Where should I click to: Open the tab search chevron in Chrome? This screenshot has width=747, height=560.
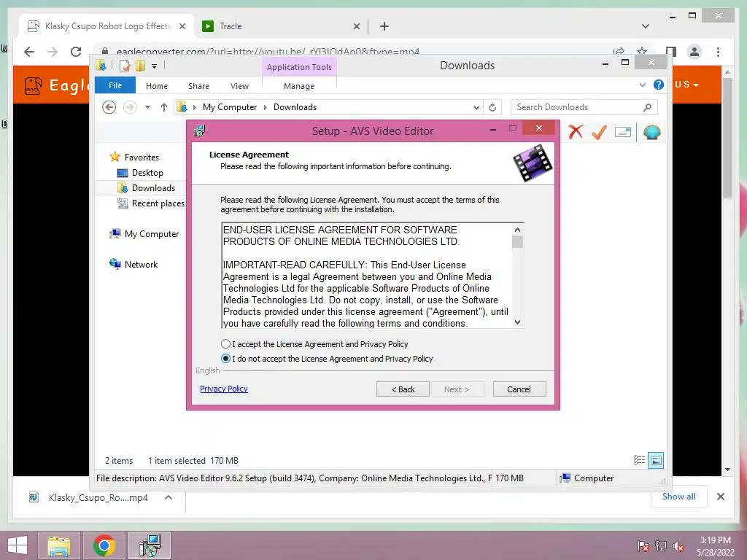[x=646, y=26]
